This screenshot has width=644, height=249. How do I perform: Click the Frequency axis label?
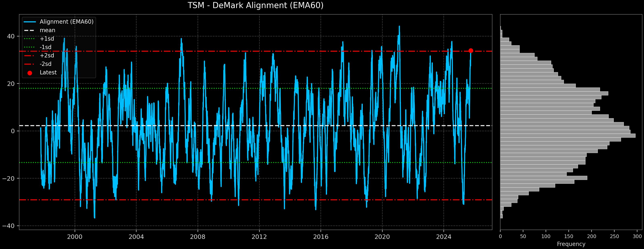tap(571, 244)
